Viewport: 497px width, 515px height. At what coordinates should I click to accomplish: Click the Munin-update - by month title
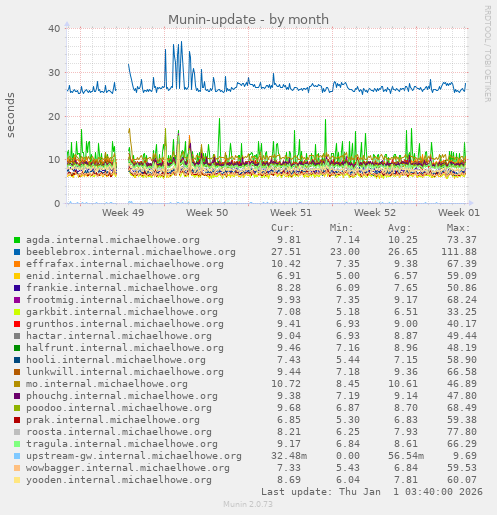[x=248, y=20]
